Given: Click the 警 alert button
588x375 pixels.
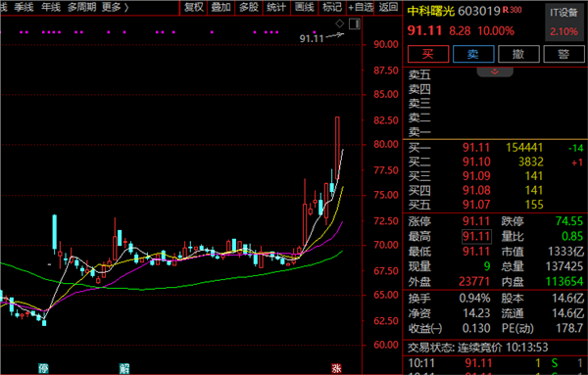Looking at the screenshot, I should pos(563,54).
